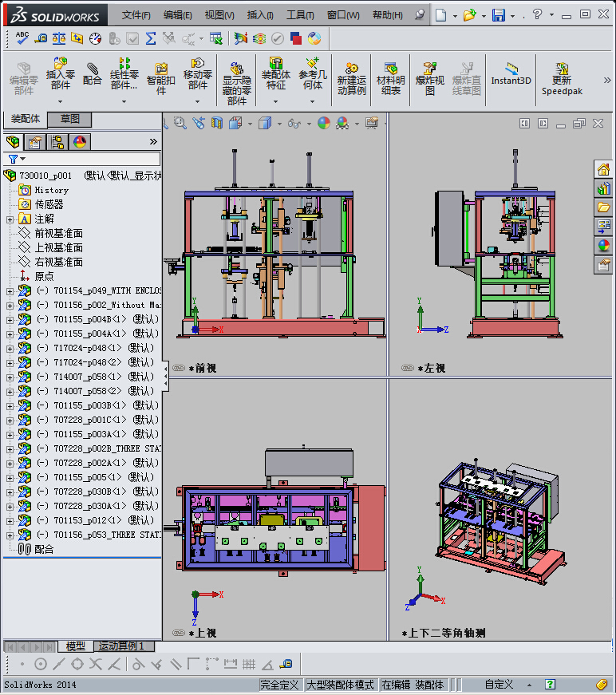Open dropdown under Assembly Features
This screenshot has height=695, width=616.
(275, 101)
